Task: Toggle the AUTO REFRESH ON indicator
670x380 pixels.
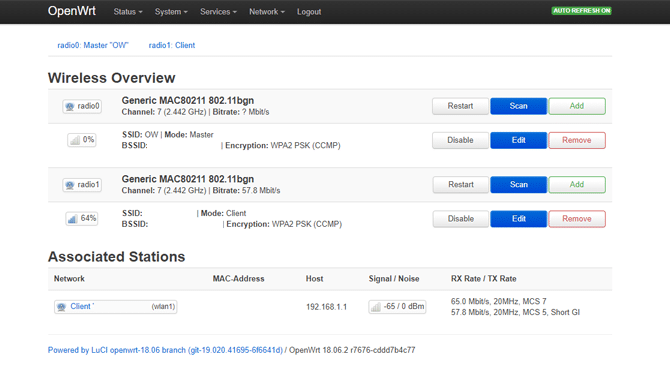Action: (581, 11)
